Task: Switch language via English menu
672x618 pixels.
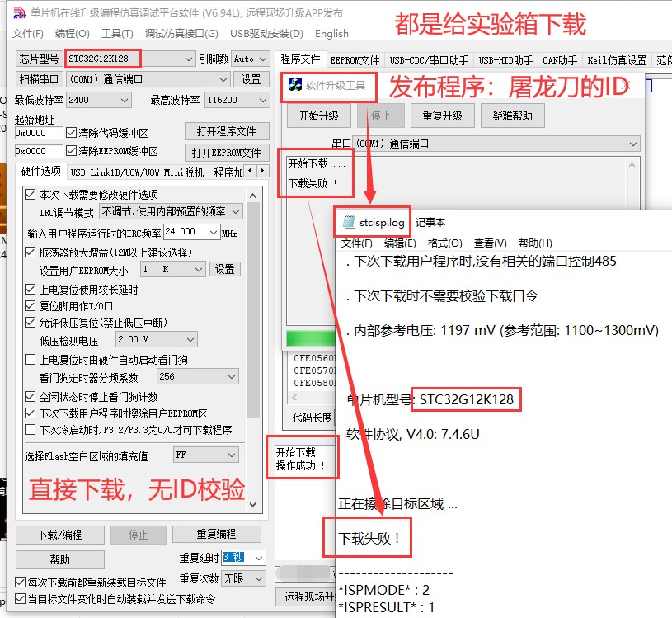Action: pos(331,34)
